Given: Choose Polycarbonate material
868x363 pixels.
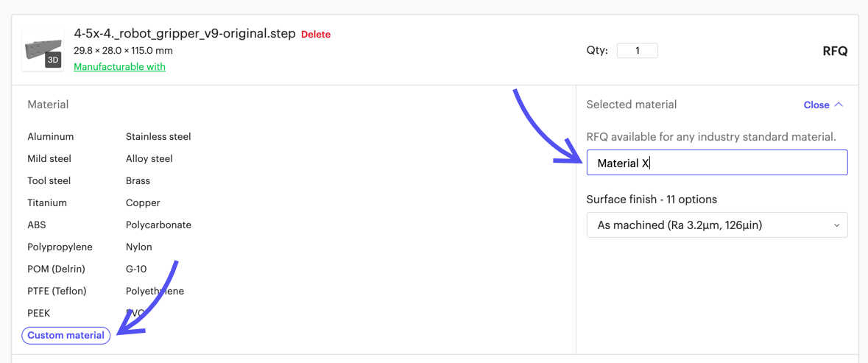Looking at the screenshot, I should click(158, 225).
